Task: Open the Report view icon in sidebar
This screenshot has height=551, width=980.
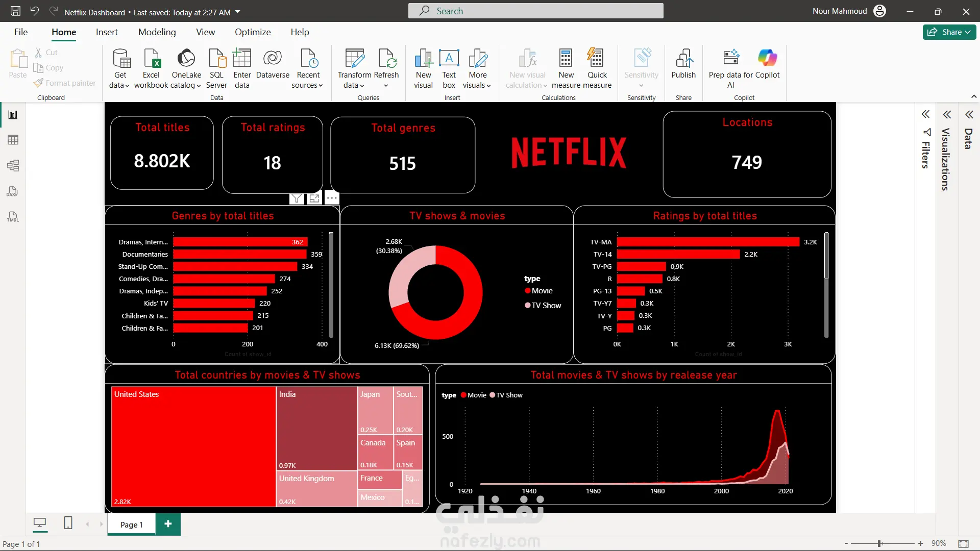Action: coord(13,115)
